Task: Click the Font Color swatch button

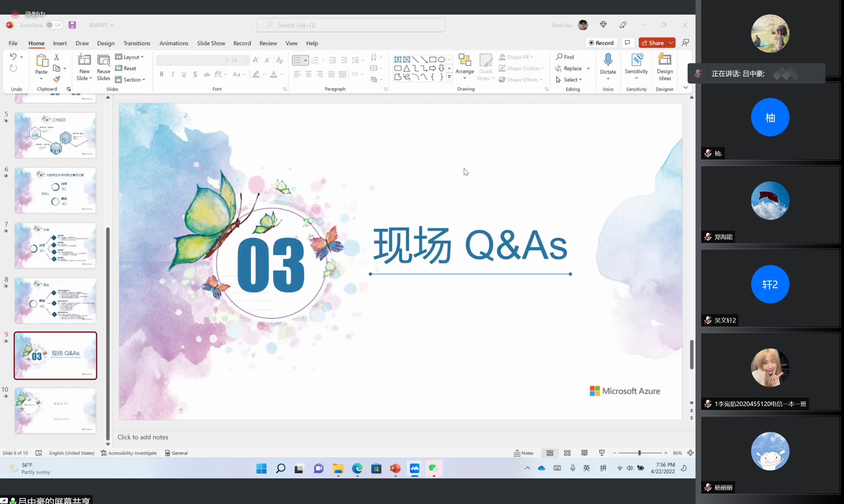Action: coord(274,74)
